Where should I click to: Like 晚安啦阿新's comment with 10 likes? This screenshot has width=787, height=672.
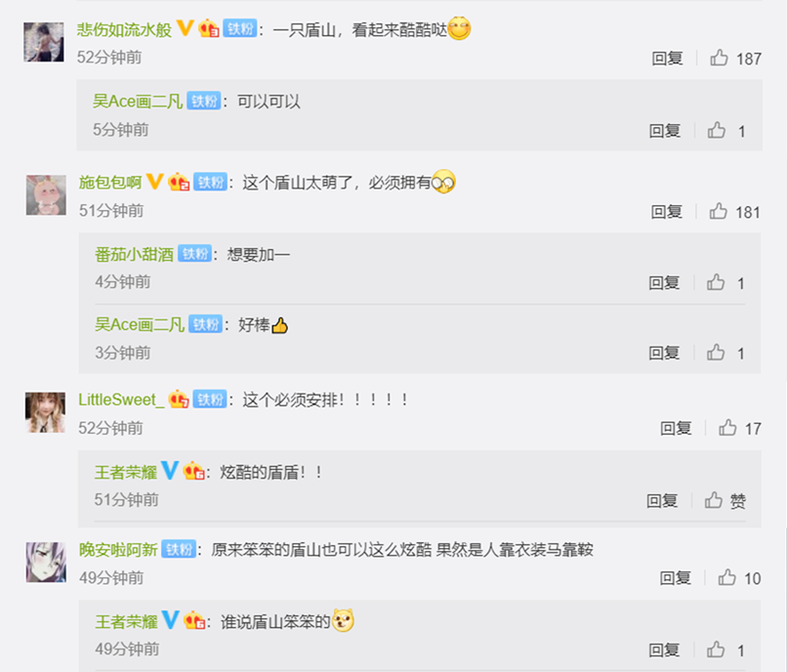[726, 577]
